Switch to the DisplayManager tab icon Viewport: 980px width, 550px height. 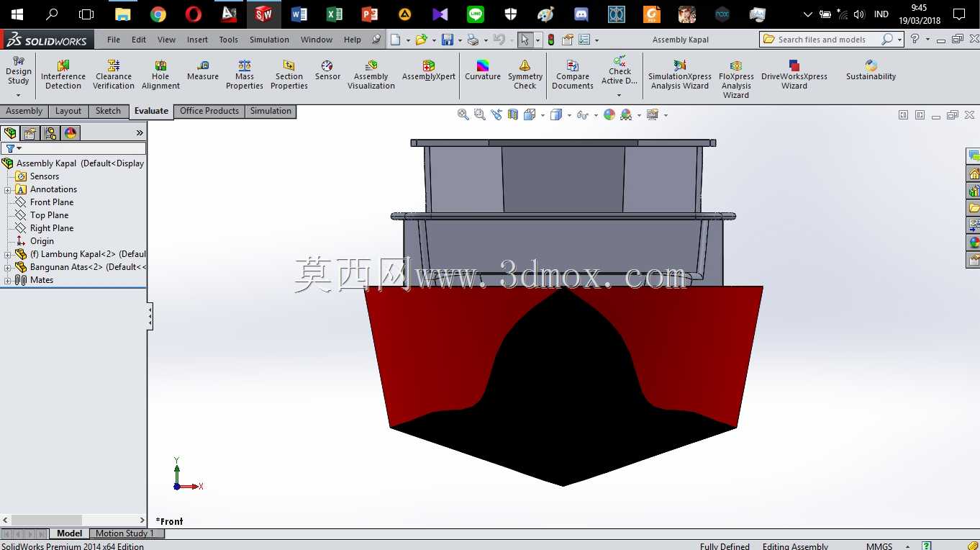pyautogui.click(x=71, y=133)
